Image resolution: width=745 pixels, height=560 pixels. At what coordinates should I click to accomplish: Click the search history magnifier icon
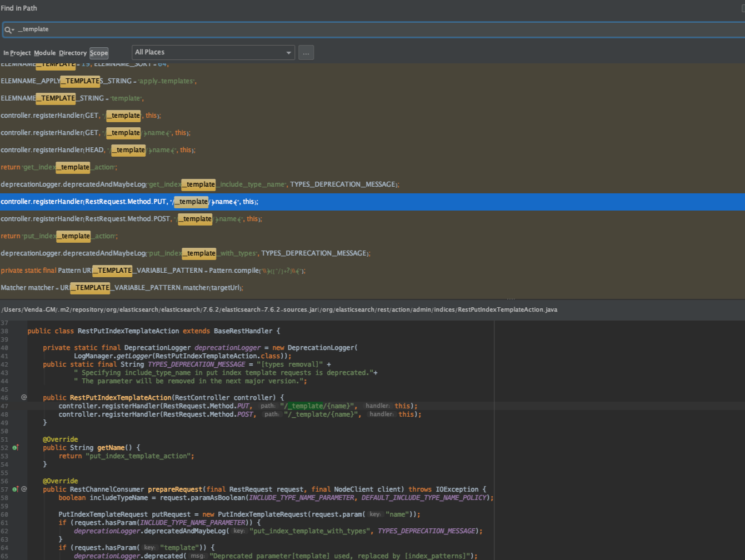(x=8, y=29)
